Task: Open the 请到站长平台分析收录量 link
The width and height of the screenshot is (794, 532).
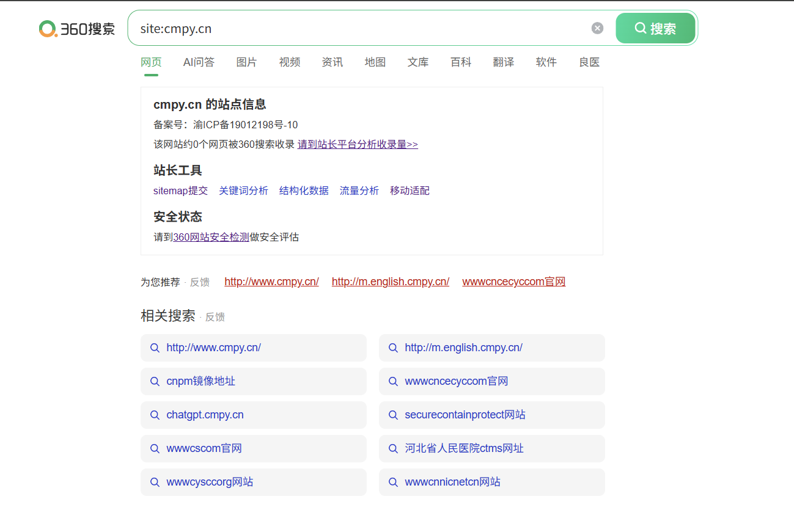Action: pos(358,144)
